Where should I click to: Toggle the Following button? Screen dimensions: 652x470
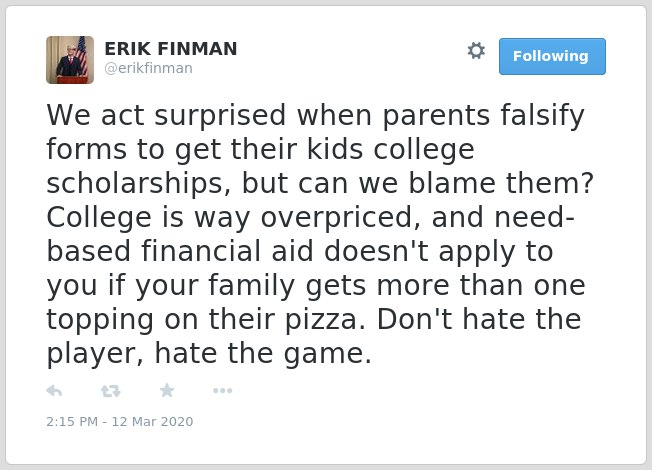(552, 56)
